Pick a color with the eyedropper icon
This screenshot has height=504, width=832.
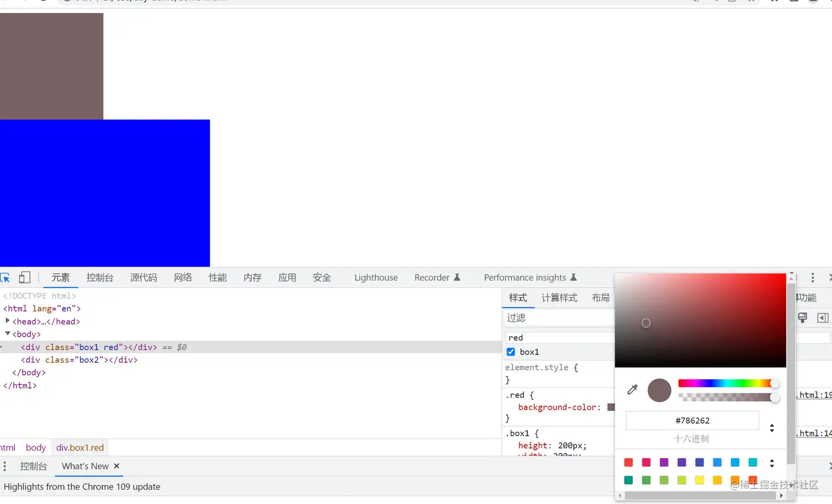[x=632, y=390]
